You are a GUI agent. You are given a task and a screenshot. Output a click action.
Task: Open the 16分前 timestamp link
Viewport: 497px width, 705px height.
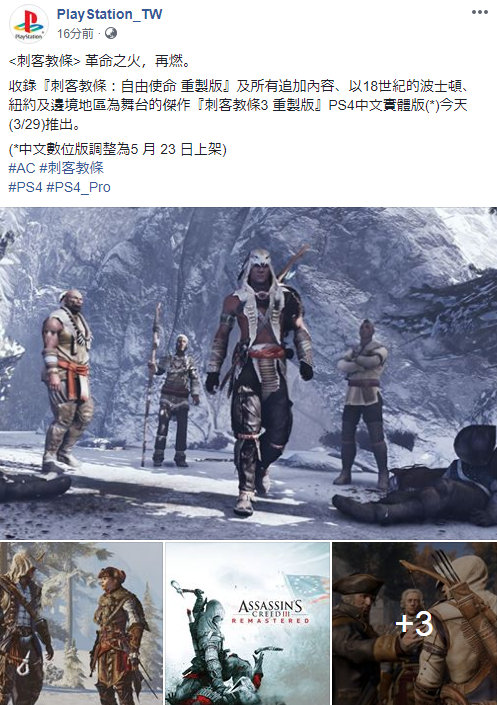pos(75,34)
